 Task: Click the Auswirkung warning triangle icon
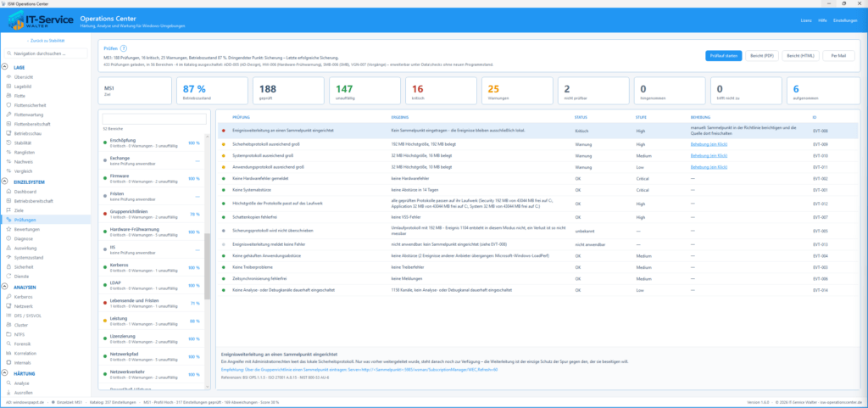[x=8, y=248]
